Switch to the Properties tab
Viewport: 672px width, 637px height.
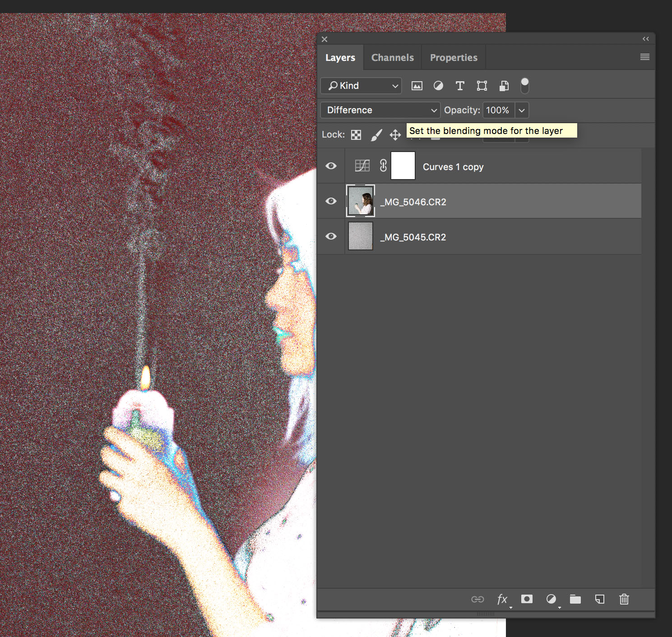point(454,58)
